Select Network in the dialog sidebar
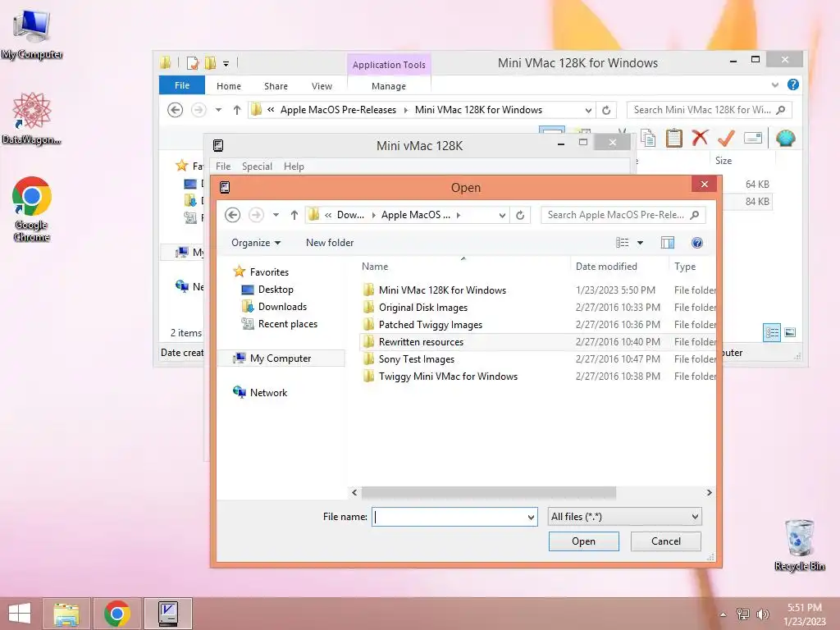Viewport: 840px width, 630px height. [260, 393]
